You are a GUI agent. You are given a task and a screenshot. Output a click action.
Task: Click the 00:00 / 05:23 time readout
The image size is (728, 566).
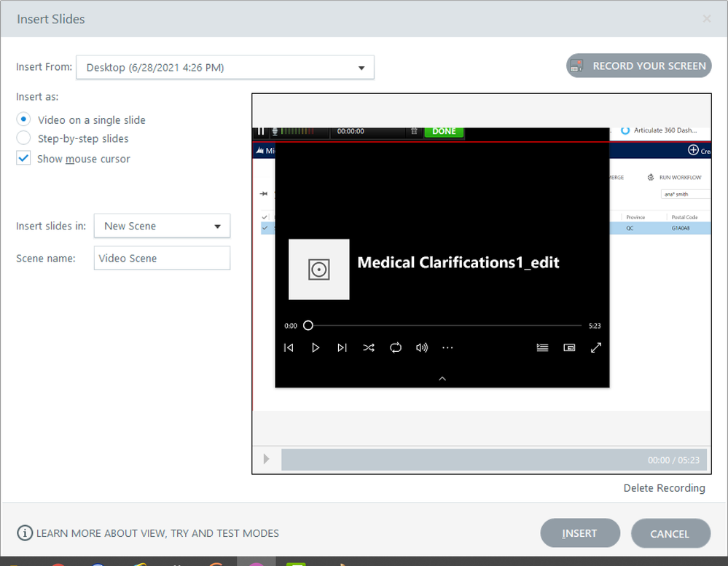coord(673,460)
